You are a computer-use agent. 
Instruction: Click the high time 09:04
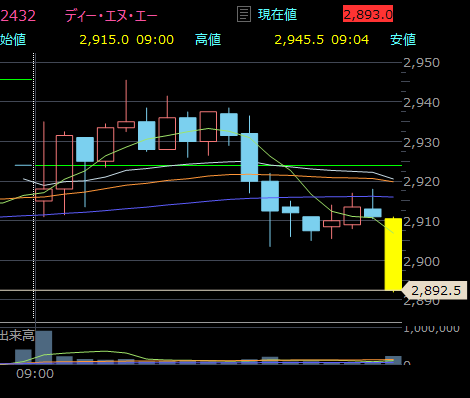coord(350,40)
